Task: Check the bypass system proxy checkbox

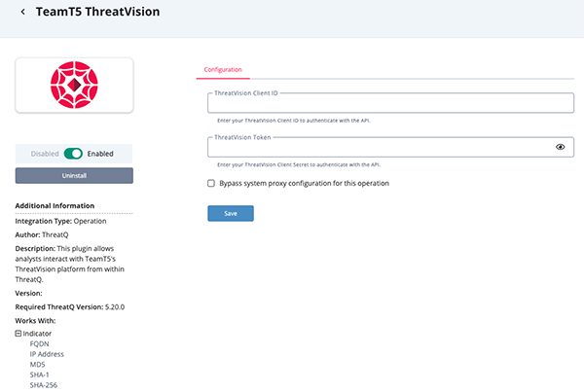Action: pos(211,183)
